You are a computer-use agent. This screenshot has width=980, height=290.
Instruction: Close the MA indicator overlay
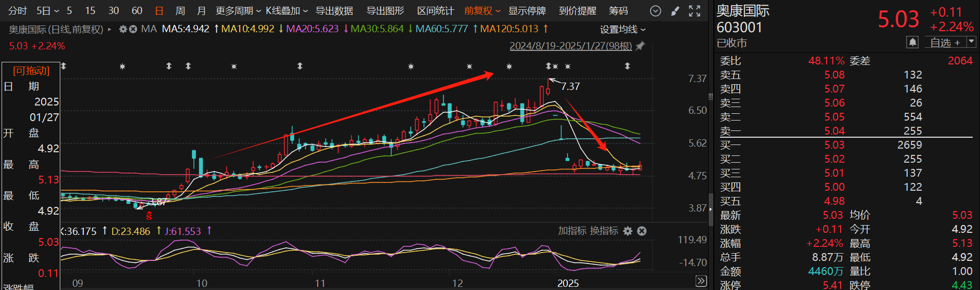coord(133,29)
